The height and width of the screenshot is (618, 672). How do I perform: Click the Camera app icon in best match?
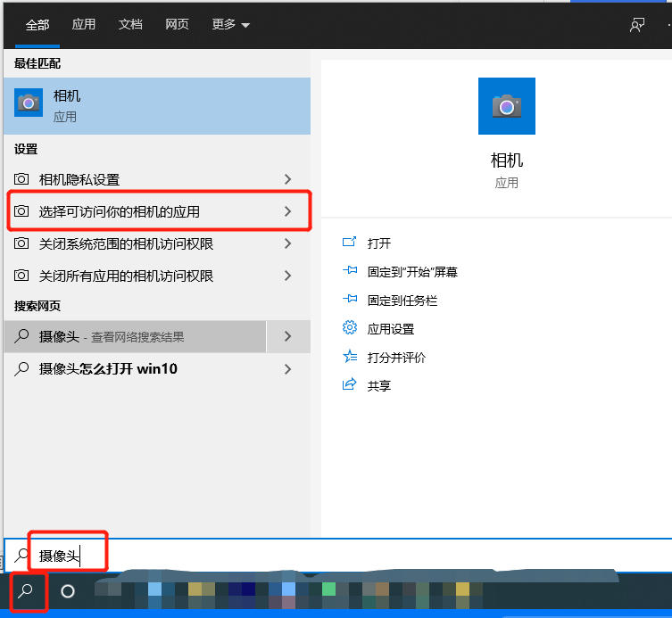pos(29,103)
